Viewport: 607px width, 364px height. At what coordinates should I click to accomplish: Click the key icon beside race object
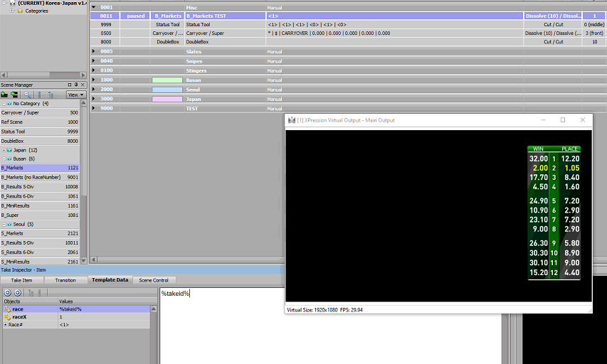pos(7,309)
